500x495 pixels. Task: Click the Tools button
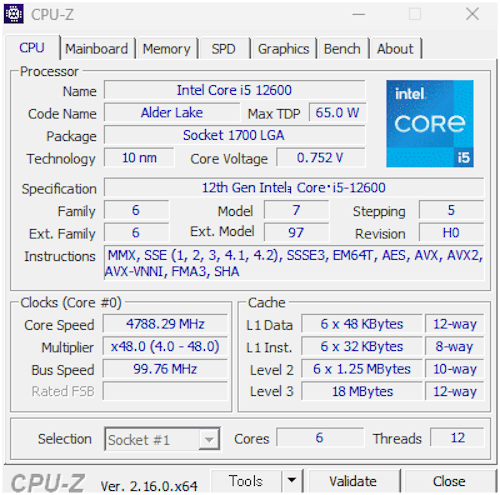point(246,481)
